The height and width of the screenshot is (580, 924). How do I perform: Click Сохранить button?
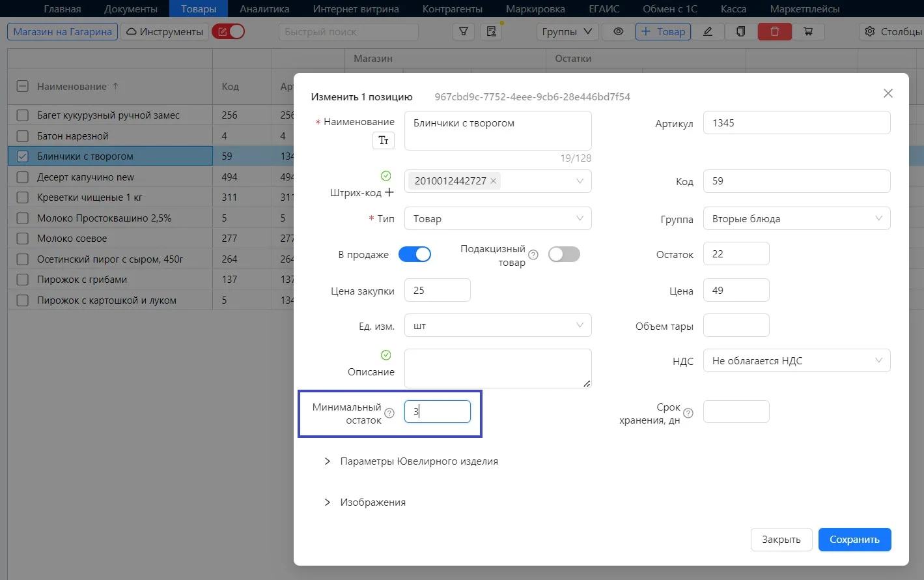854,540
